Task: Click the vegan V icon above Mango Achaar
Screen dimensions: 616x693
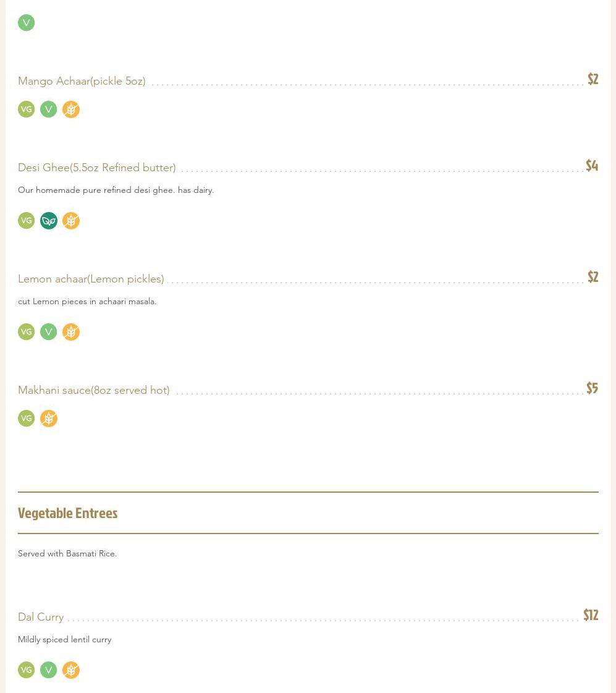Action: [x=26, y=23]
